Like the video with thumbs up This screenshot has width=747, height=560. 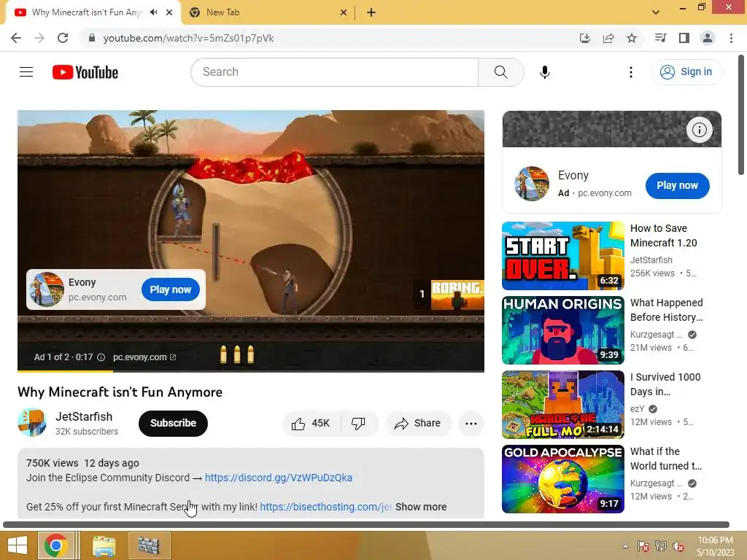click(311, 424)
